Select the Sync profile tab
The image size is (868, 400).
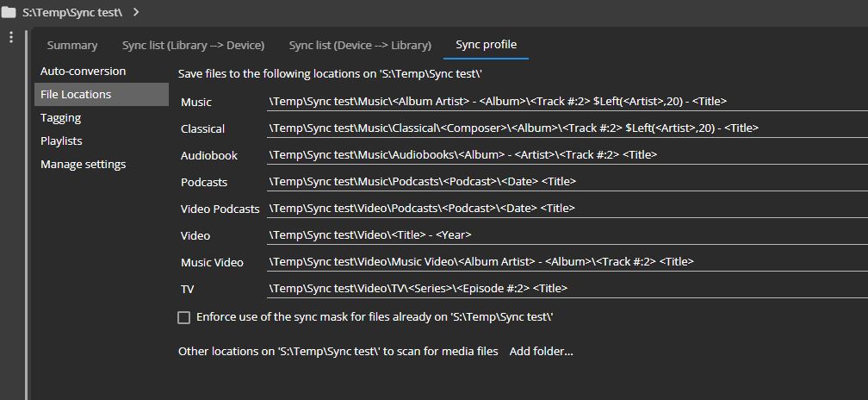(x=487, y=45)
